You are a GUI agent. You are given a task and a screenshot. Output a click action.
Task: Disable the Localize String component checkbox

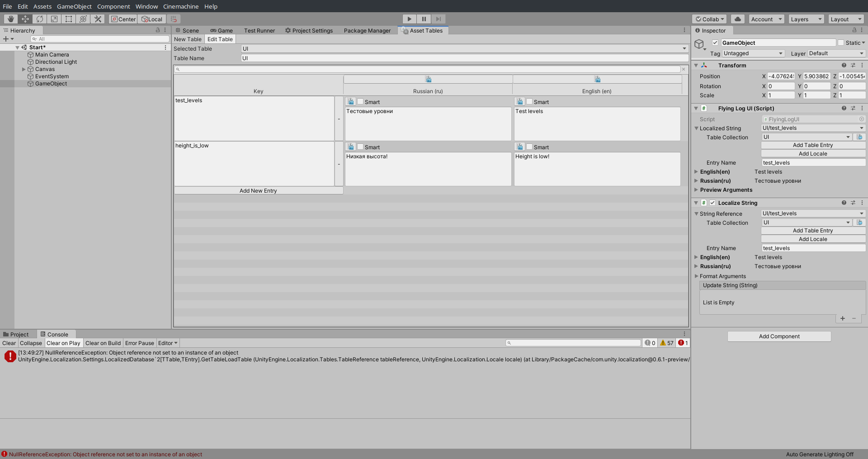point(712,203)
